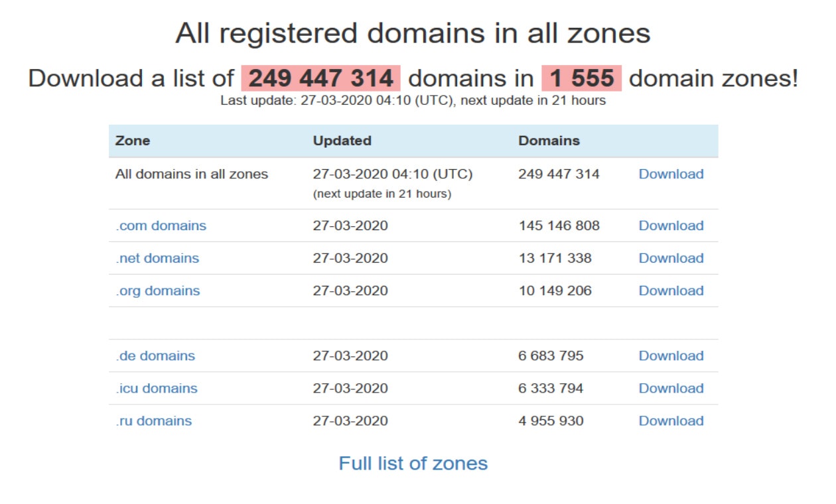Viewport: 836px width, 504px height.
Task: Download the .org domains list
Action: (x=671, y=290)
